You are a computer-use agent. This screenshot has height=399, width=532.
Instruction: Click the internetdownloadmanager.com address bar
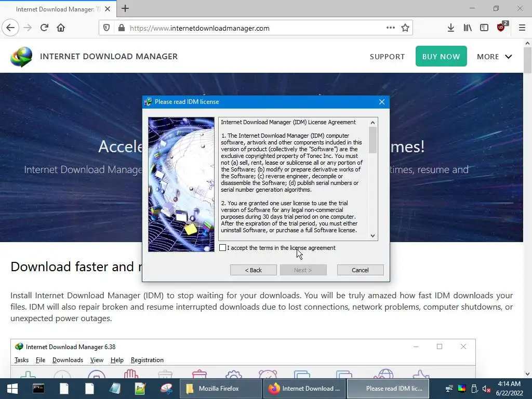[x=256, y=28]
